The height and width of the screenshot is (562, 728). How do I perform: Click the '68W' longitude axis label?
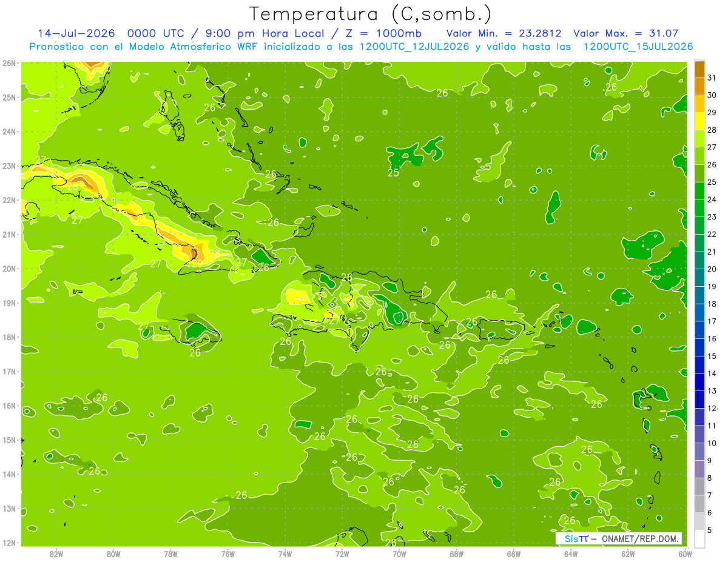457,554
